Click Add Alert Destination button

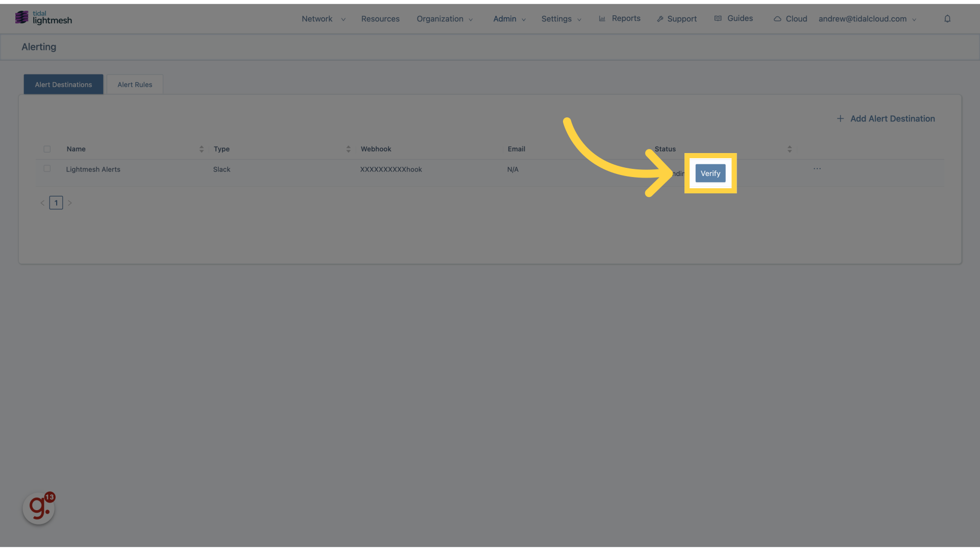(x=886, y=119)
